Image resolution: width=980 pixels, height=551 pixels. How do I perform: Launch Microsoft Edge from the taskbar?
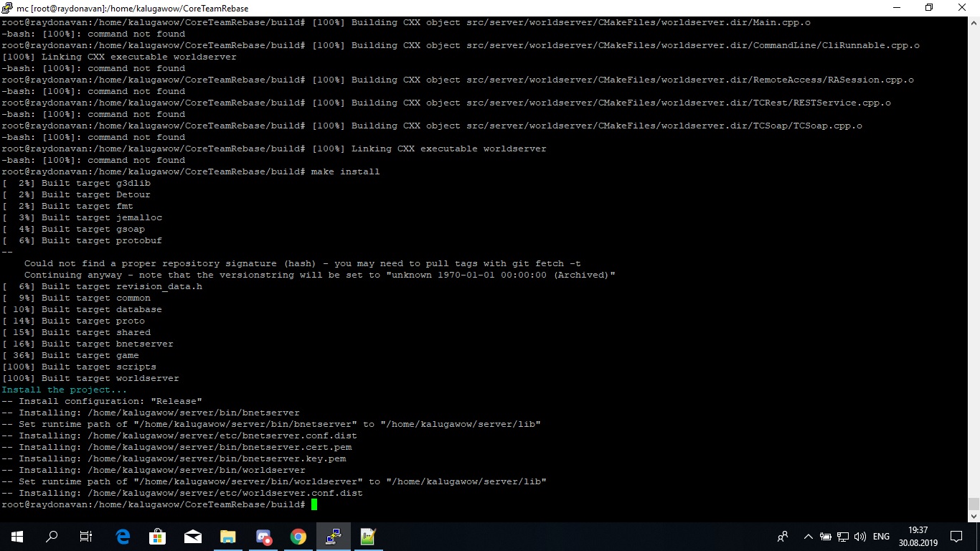123,536
